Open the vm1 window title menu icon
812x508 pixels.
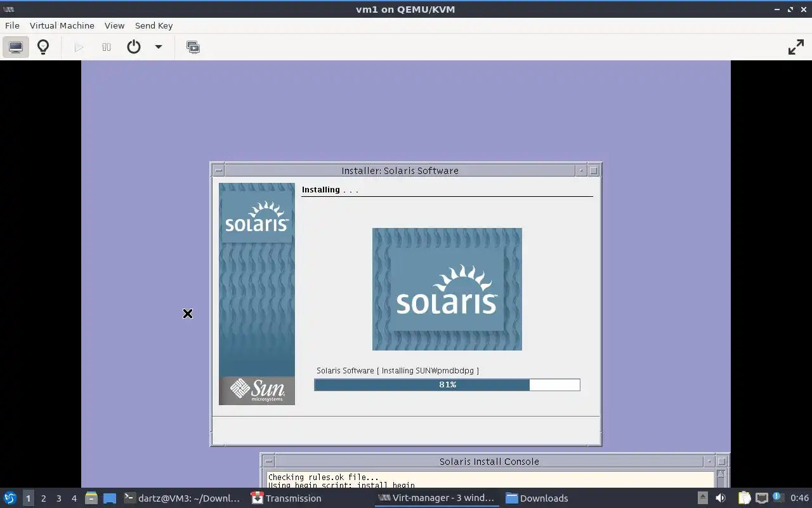(9, 9)
